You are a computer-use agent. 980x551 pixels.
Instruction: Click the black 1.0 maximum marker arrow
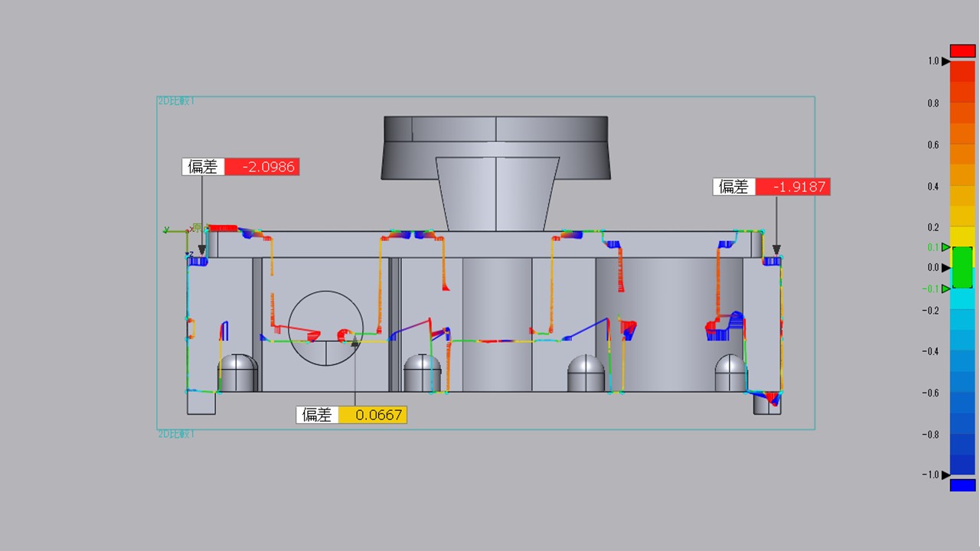point(946,61)
